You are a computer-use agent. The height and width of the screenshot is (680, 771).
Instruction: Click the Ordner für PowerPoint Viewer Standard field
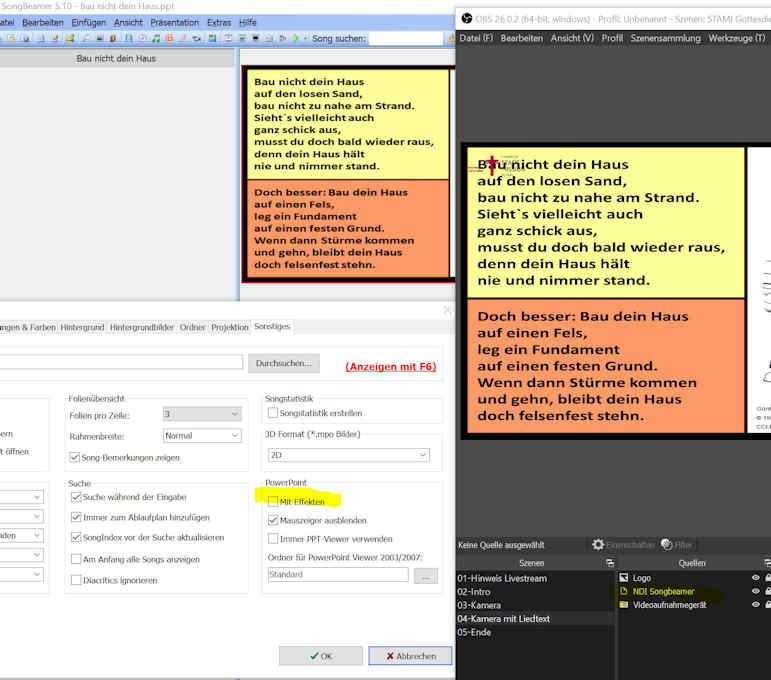(338, 574)
